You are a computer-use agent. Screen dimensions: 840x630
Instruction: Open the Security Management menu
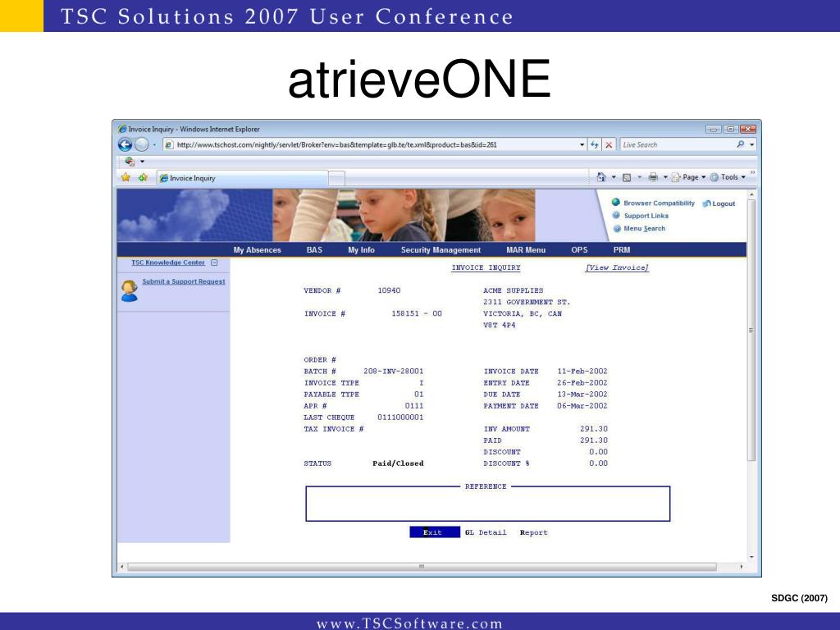tap(441, 250)
